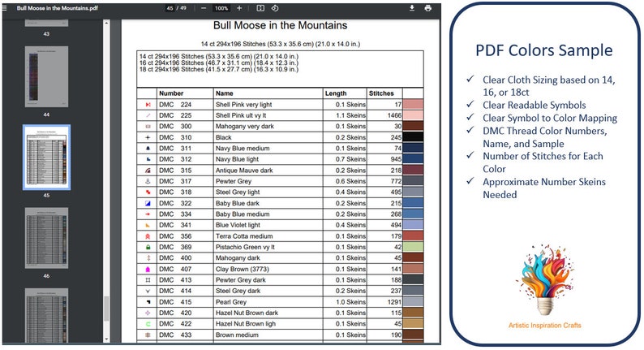
Task: Click the DMC 224 symbol icon
Action: [148, 105]
